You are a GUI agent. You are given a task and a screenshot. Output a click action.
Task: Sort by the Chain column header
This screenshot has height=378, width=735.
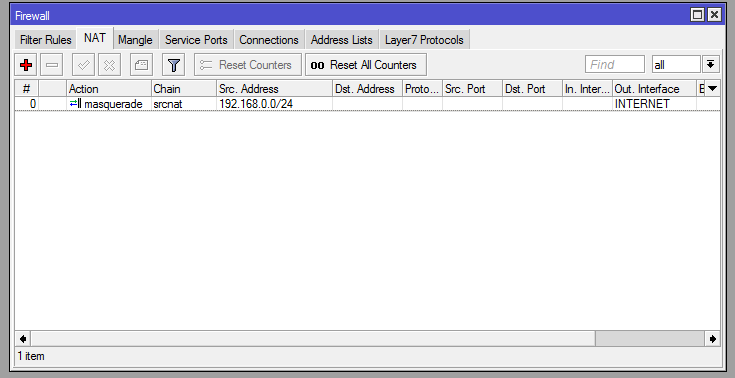[184, 89]
